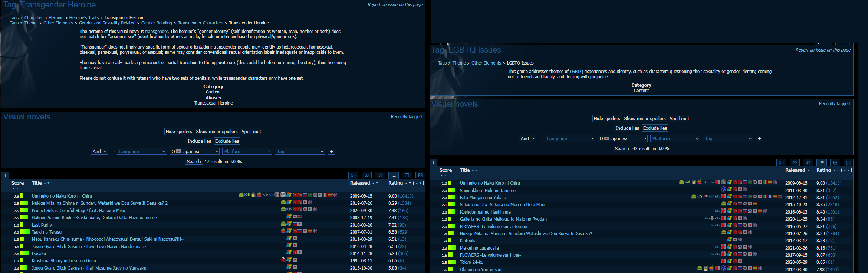Open Recently tagged link on Transgender Heroine page
868x273 pixels.
pos(406,117)
